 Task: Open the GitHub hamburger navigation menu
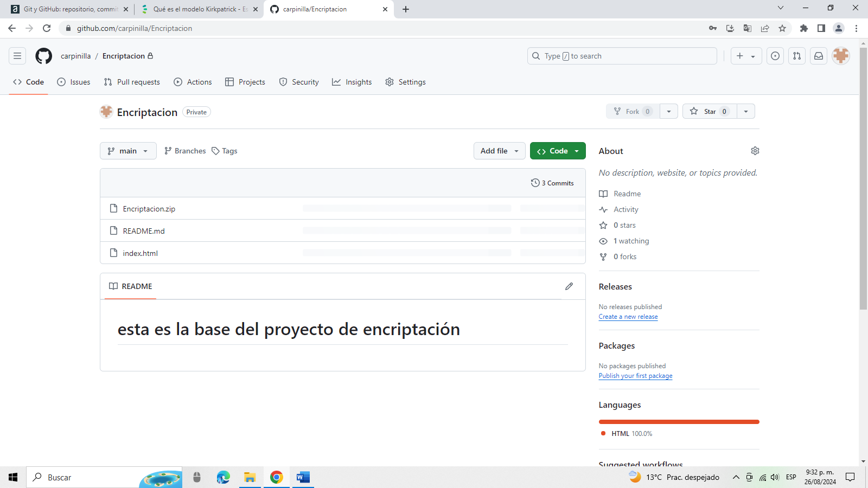pyautogui.click(x=17, y=56)
